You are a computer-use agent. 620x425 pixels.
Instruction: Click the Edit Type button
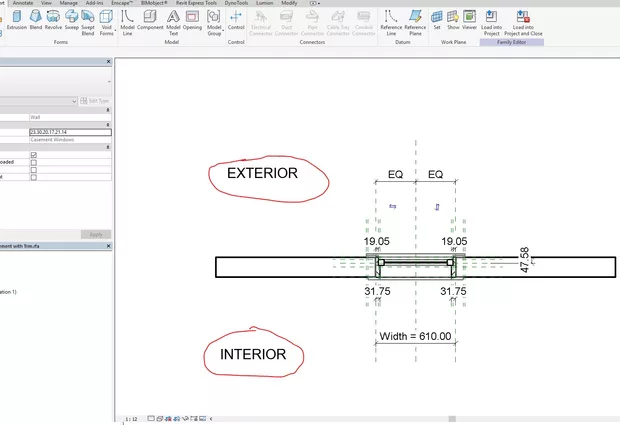point(97,101)
